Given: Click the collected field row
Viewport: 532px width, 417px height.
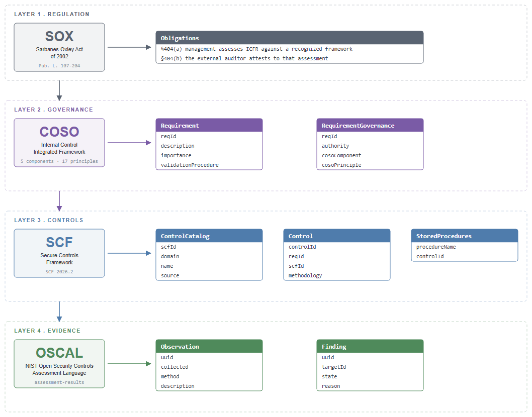Looking at the screenshot, I should [209, 367].
